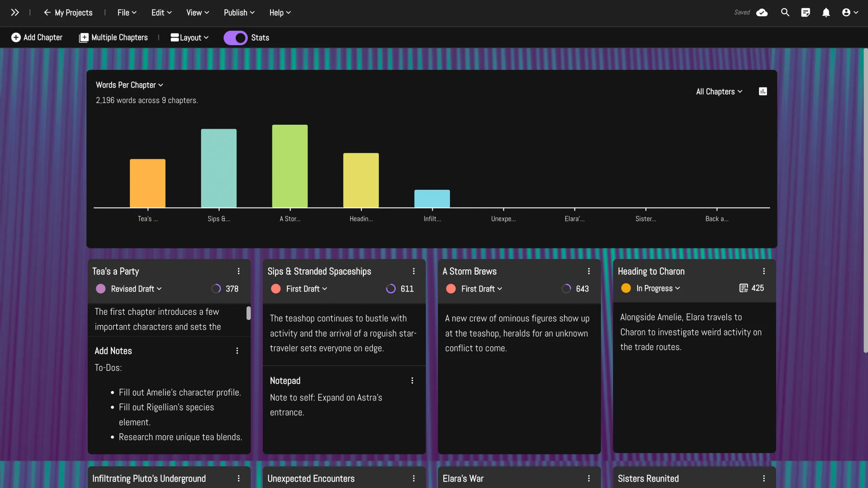Image resolution: width=868 pixels, height=488 pixels.
Task: Open notifications bell icon
Action: point(826,13)
